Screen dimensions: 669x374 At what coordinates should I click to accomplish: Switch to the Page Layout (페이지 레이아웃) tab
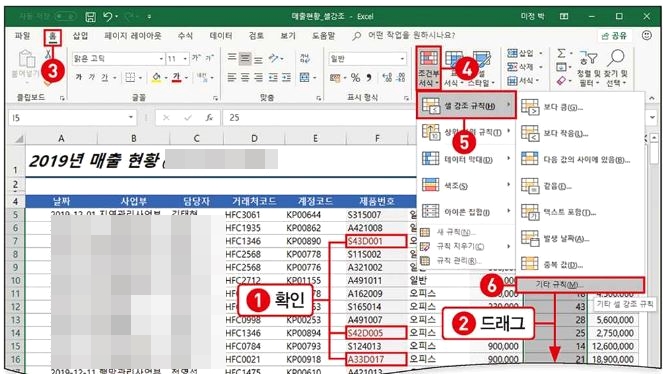click(x=133, y=36)
